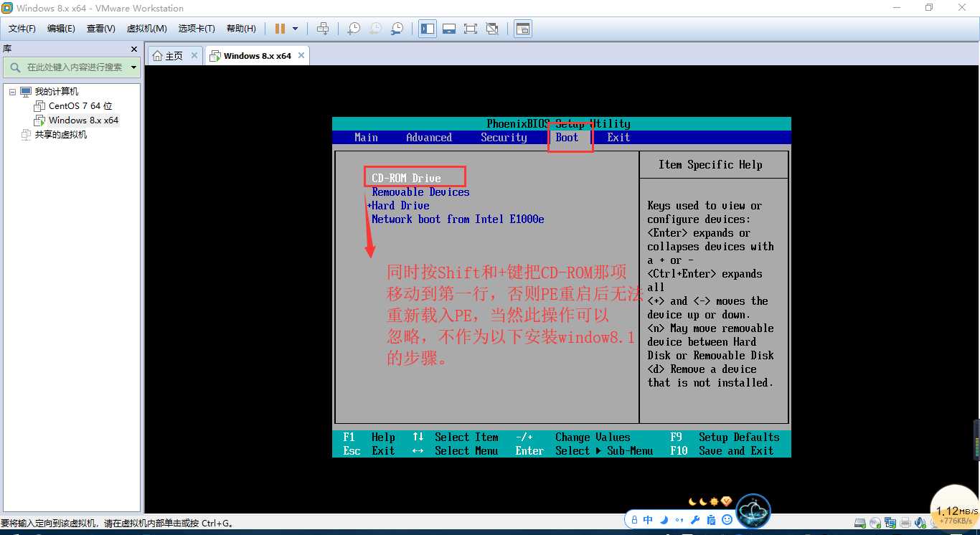
Task: Pause the virtual machine from toolbar
Action: click(280, 29)
